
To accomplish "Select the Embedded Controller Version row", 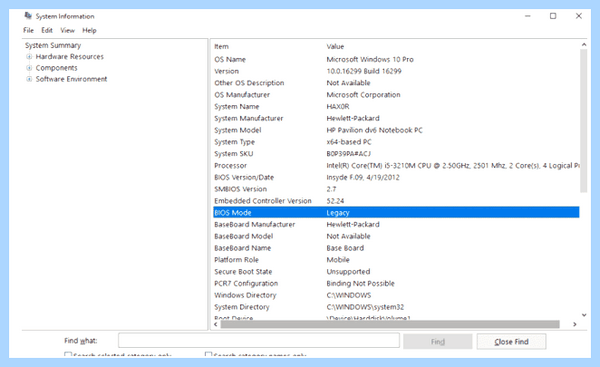I will 396,201.
